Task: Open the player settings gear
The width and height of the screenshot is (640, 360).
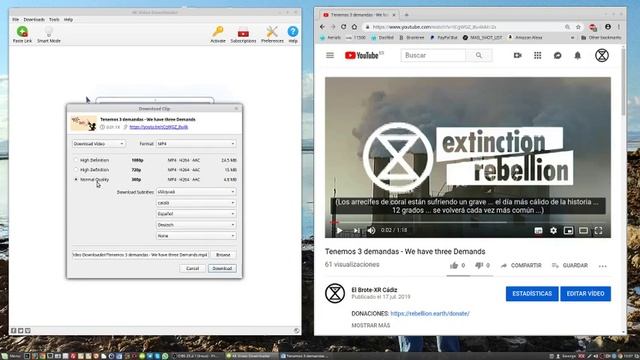Action: coord(553,231)
